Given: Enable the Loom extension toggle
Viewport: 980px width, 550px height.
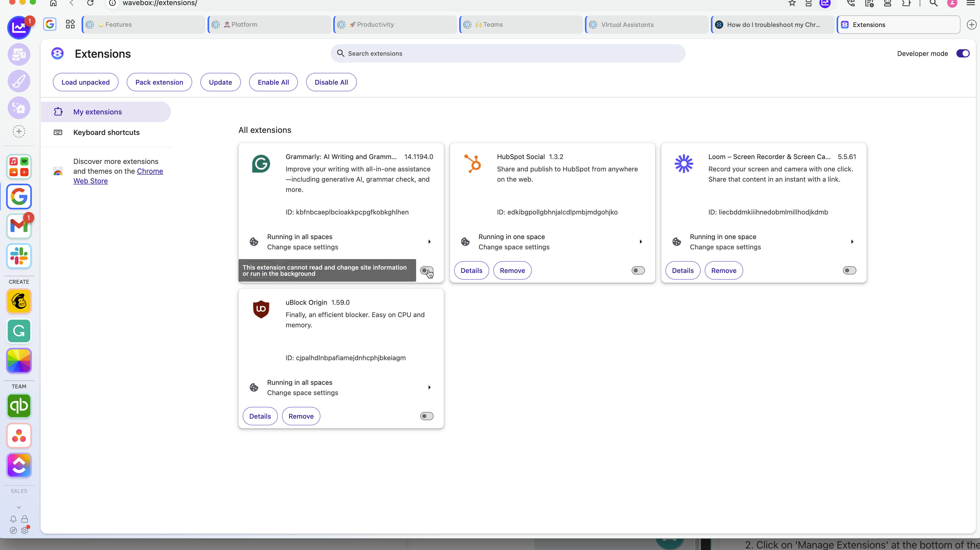Looking at the screenshot, I should (x=849, y=270).
